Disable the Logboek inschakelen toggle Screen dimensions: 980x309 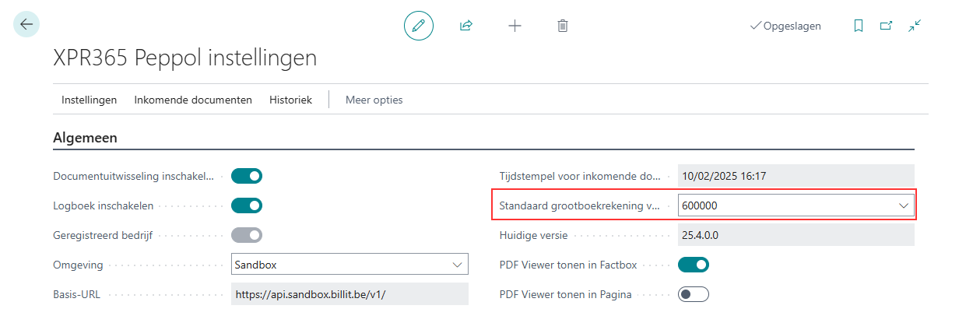click(247, 205)
